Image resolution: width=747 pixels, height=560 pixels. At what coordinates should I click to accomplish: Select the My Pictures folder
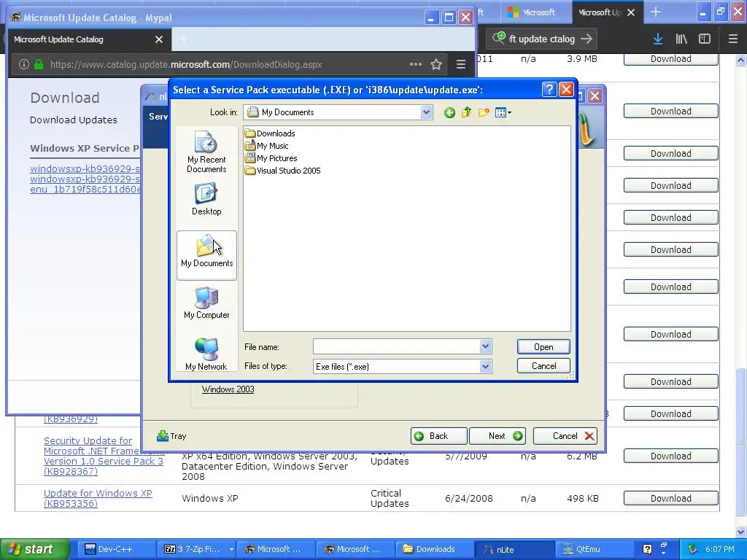[271, 158]
